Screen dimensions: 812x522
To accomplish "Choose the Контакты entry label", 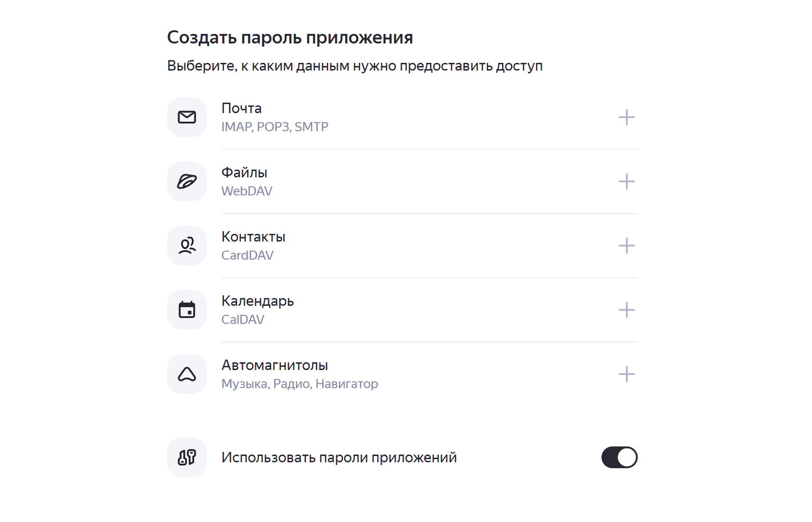I will [x=253, y=237].
